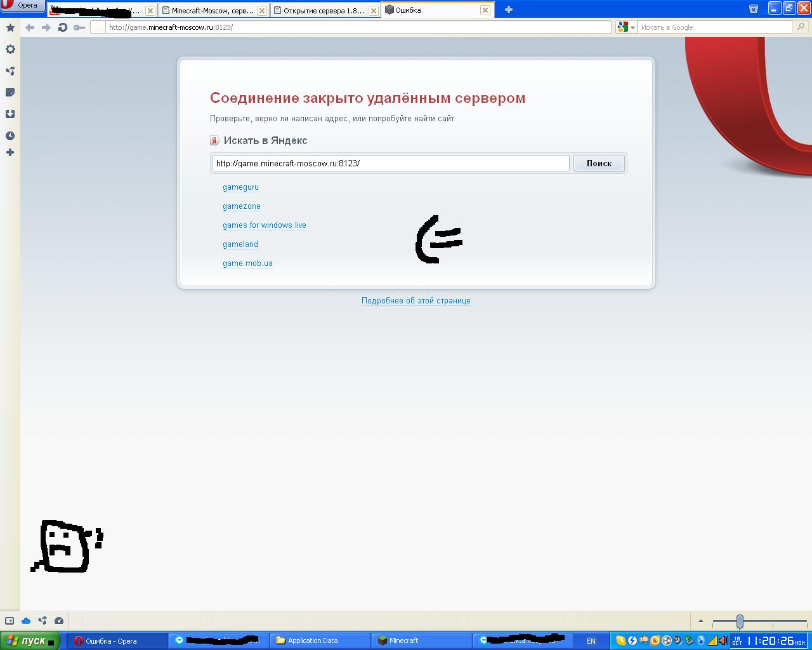812x650 pixels.
Task: Click the Reload page button
Action: (62, 27)
